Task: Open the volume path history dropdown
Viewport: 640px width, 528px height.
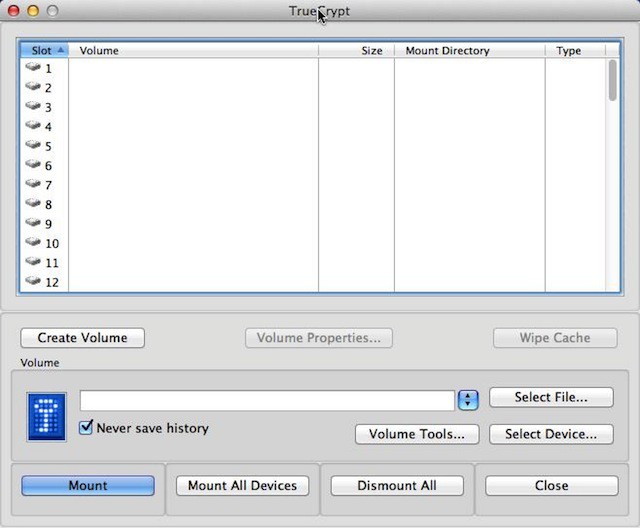Action: (468, 400)
